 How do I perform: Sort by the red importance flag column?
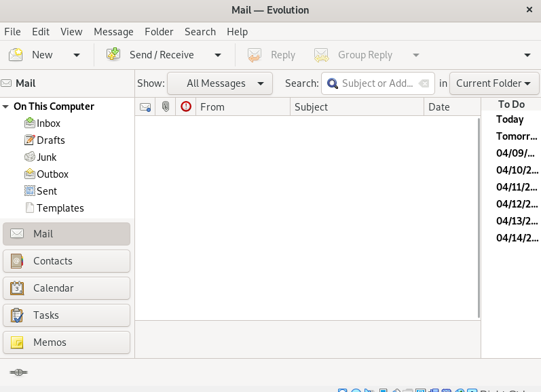tap(186, 106)
